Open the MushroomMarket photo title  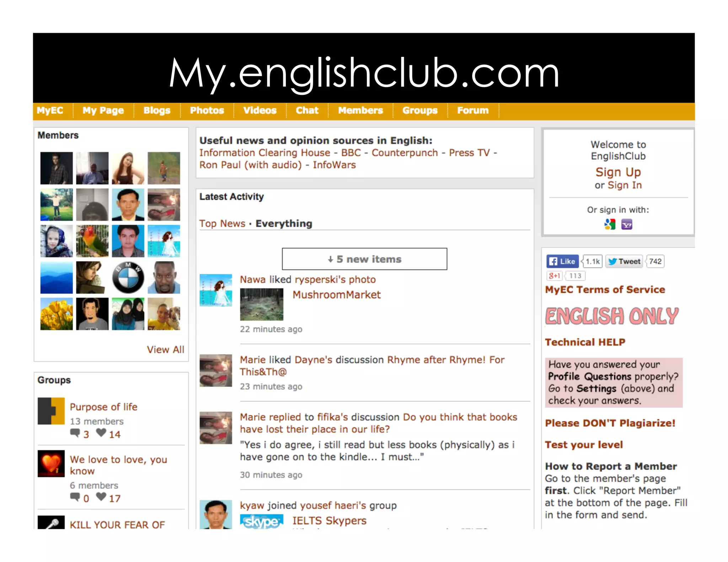336,294
